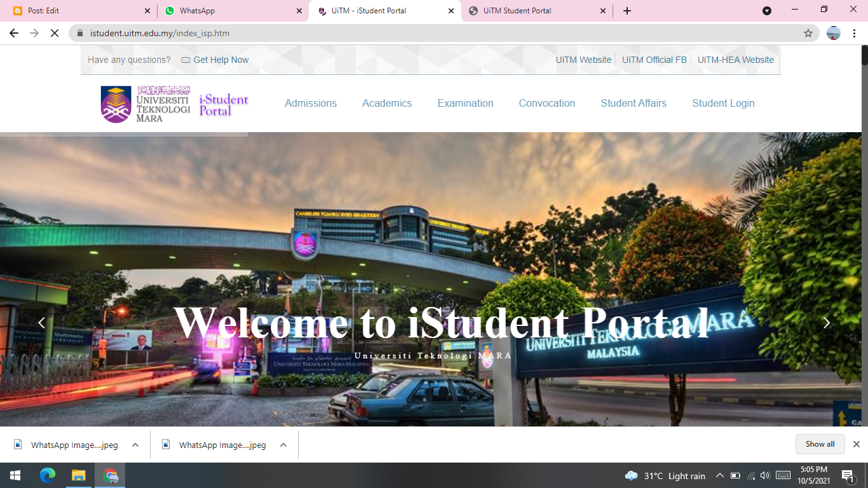Open the Academics menu
Image resolution: width=868 pixels, height=488 pixels.
[387, 103]
